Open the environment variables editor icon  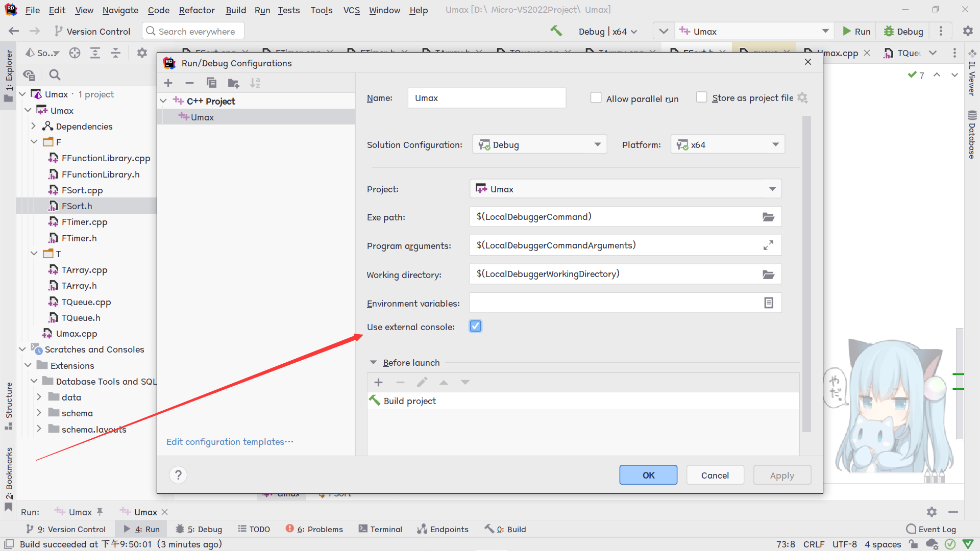pos(768,303)
